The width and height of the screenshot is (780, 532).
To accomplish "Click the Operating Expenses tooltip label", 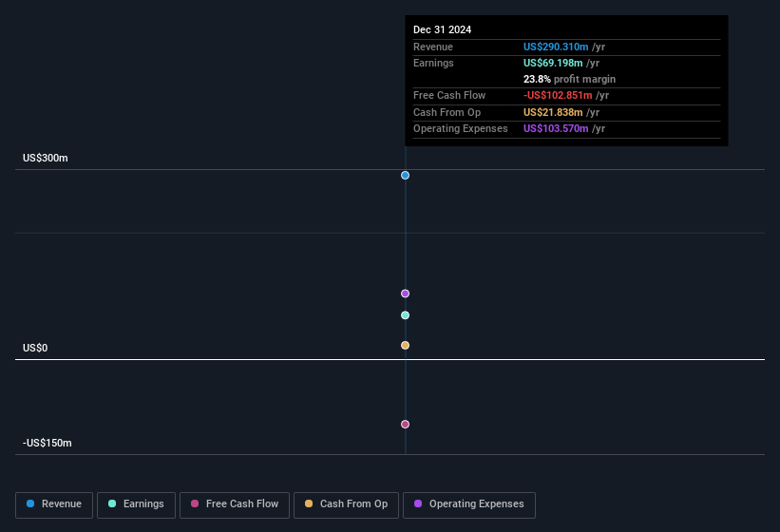I will pyautogui.click(x=460, y=128).
